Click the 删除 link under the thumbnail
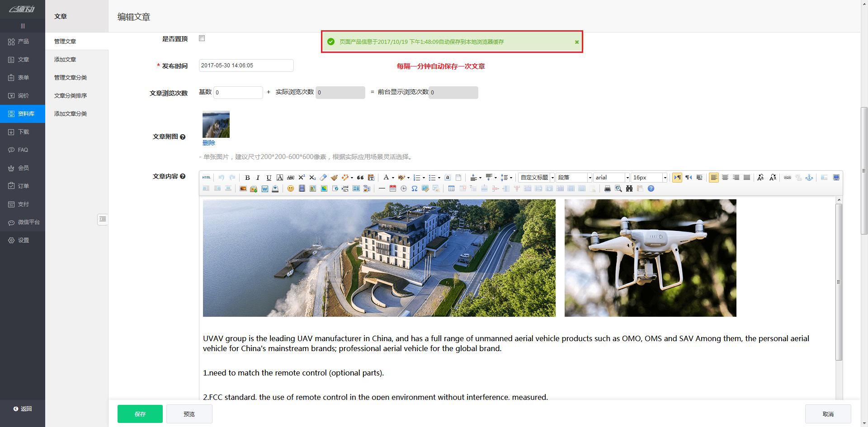 (x=209, y=143)
